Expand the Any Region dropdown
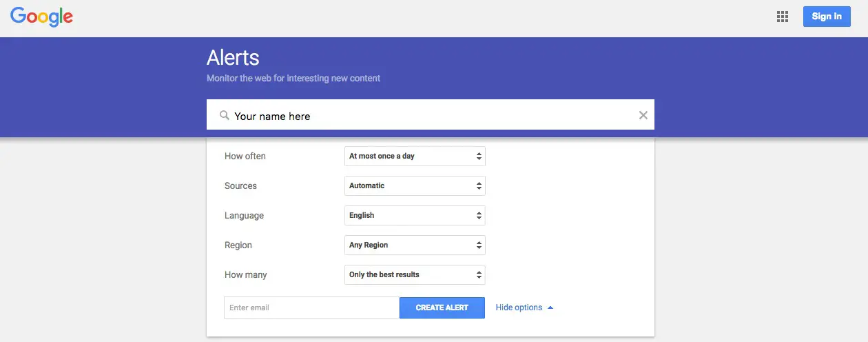 (415, 245)
